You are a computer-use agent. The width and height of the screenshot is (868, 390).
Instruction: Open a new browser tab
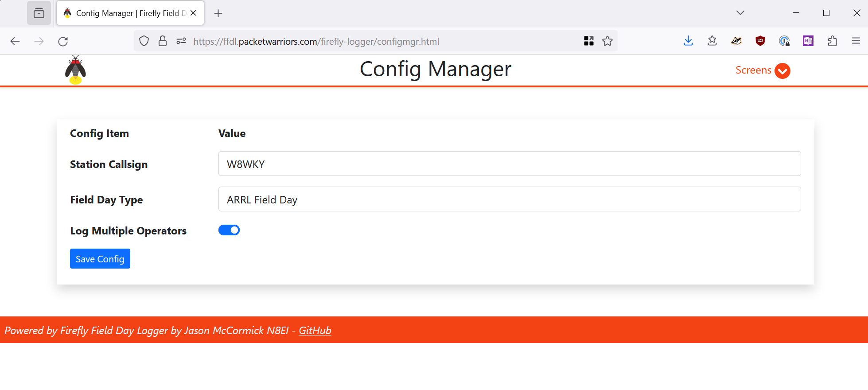click(x=218, y=13)
